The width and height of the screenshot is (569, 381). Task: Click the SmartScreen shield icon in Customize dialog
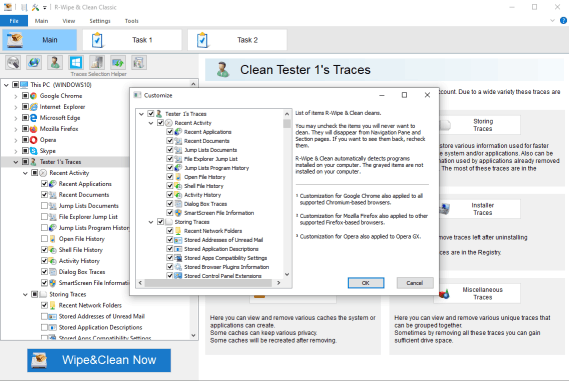click(178, 213)
